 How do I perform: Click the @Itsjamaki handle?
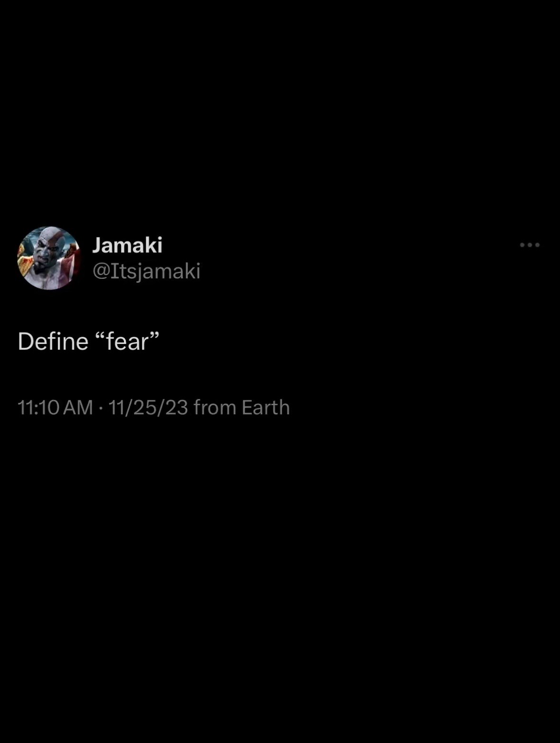point(146,271)
